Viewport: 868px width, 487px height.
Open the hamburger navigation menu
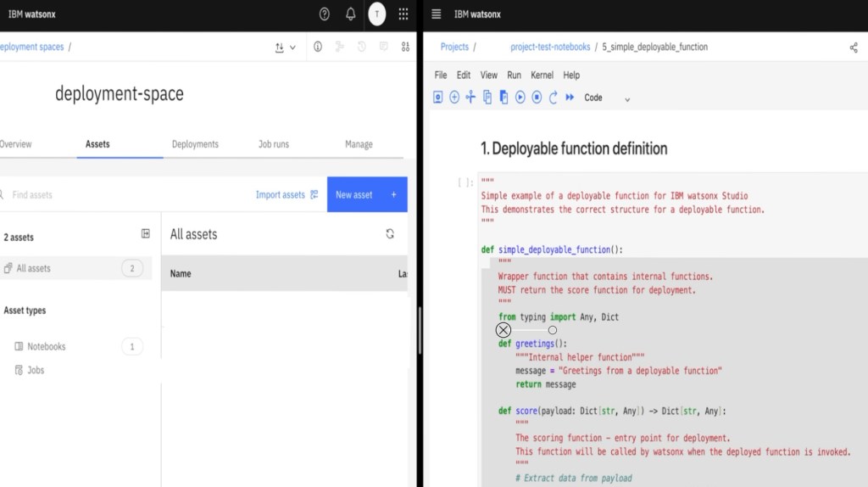pos(437,14)
